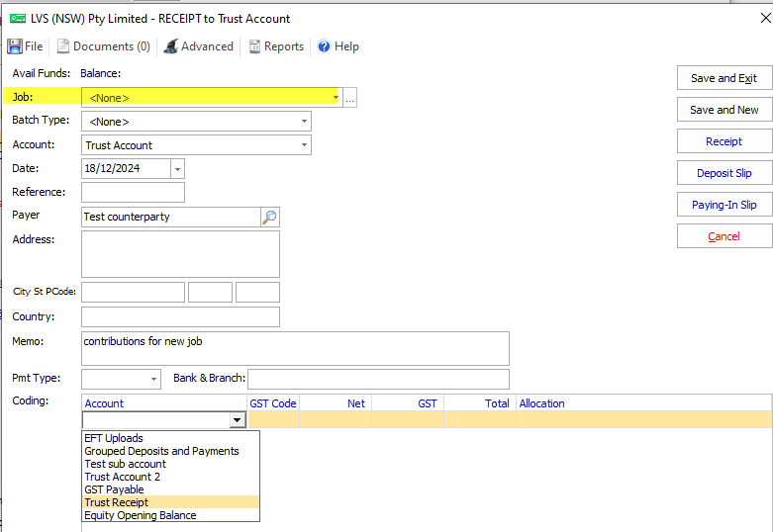Open the Advanced toolbar menu
The width and height of the screenshot is (773, 532).
coord(198,46)
